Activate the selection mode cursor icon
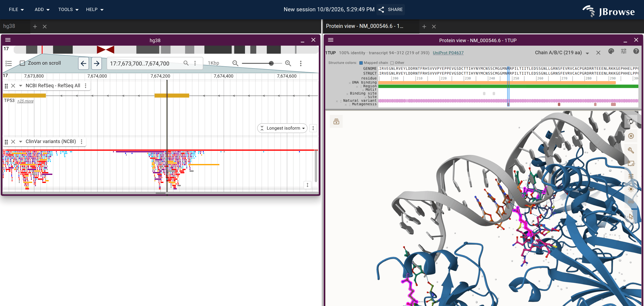 click(x=631, y=216)
